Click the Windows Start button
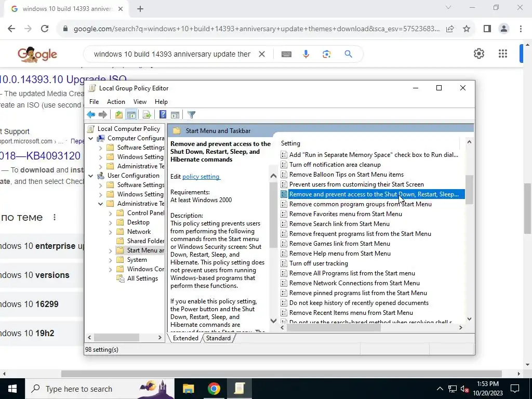The width and height of the screenshot is (532, 399). coord(12,389)
